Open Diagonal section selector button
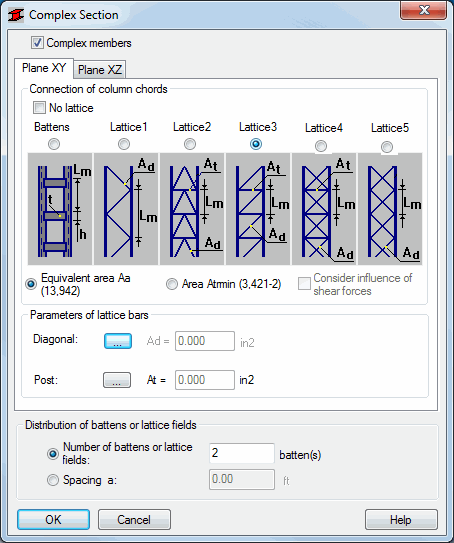Viewport: 454px width, 543px height. click(118, 341)
